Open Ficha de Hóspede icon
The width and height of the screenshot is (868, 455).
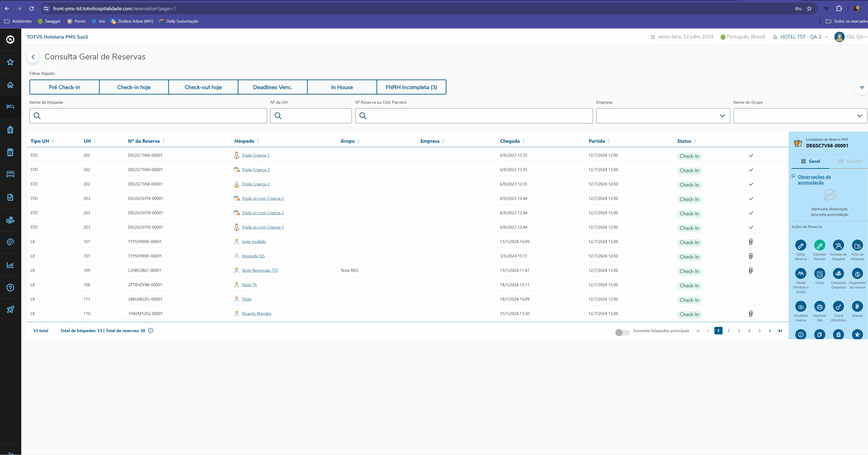[x=857, y=246]
